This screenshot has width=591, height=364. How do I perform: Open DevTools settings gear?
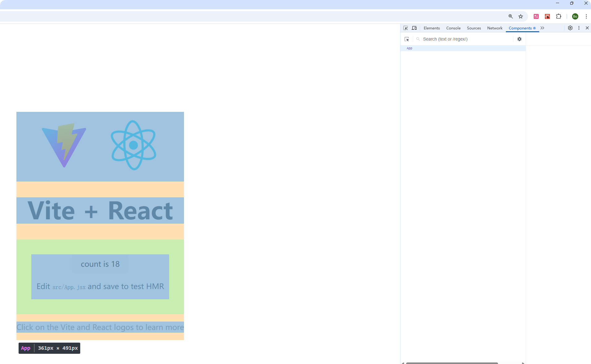pos(570,28)
